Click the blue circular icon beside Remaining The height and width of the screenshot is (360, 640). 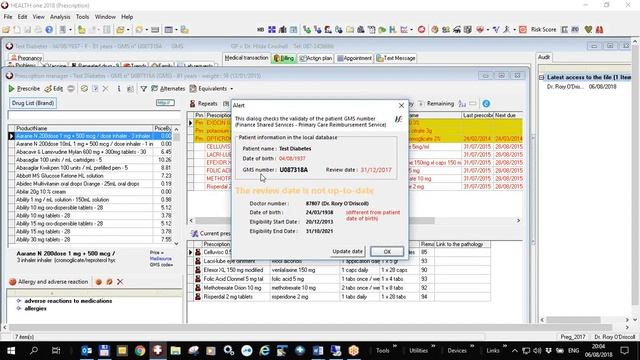[486, 104]
